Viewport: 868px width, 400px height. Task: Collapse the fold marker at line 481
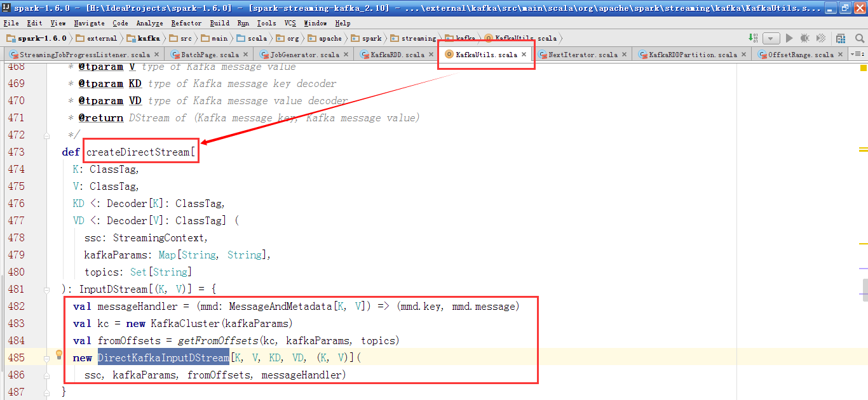click(x=47, y=290)
